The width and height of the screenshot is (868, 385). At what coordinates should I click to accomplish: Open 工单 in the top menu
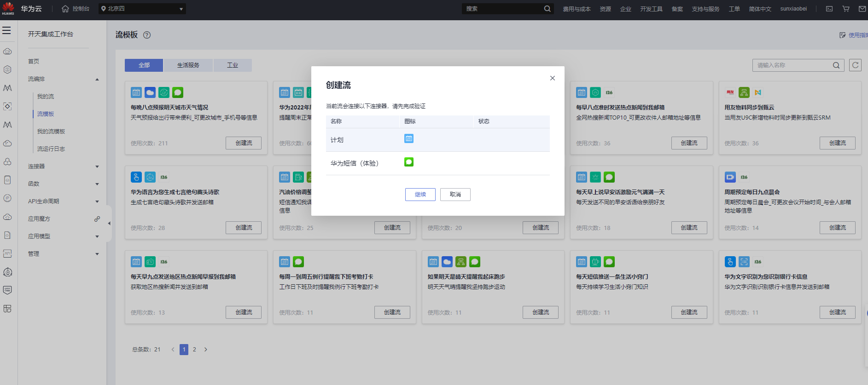click(734, 9)
